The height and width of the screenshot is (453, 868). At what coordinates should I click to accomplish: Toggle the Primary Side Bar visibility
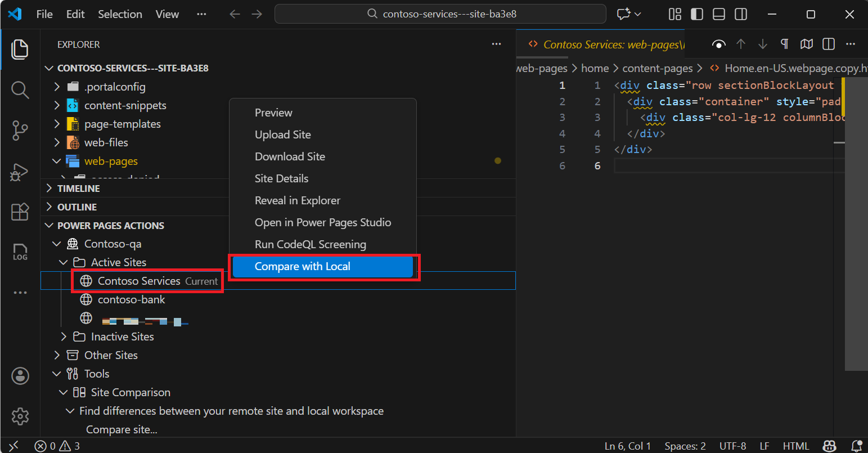coord(696,14)
